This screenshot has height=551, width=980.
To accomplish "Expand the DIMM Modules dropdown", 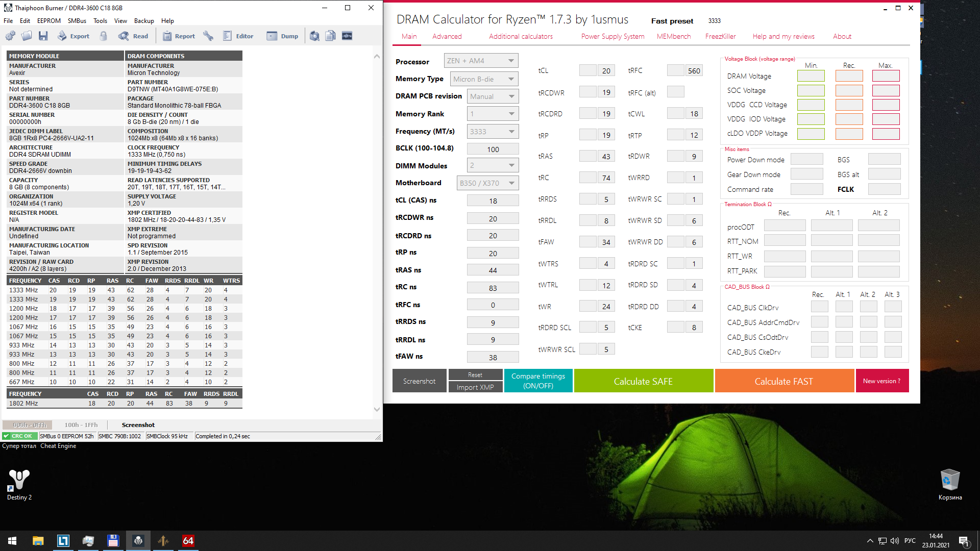I will tap(493, 165).
